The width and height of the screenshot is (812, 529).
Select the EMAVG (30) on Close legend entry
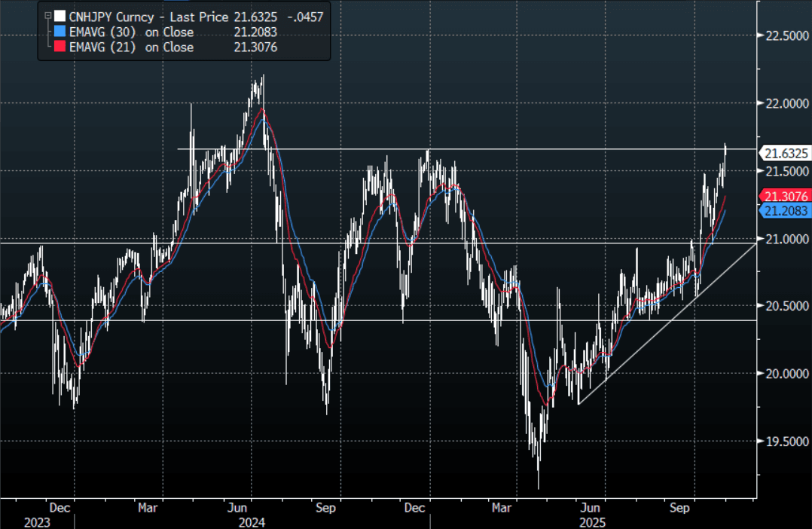click(133, 32)
